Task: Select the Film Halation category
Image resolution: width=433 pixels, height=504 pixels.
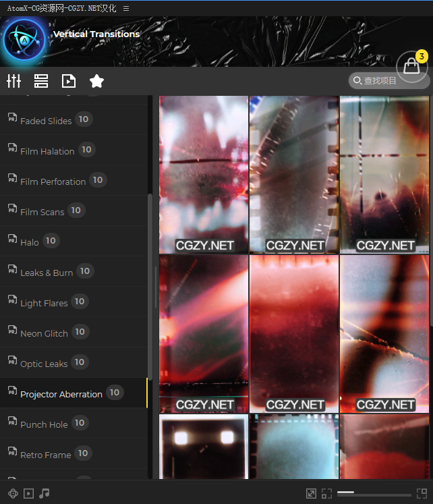Action: pos(74,150)
